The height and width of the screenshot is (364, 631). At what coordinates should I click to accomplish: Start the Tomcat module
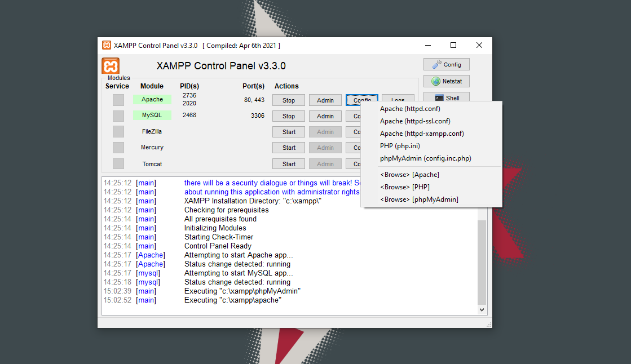coord(289,164)
